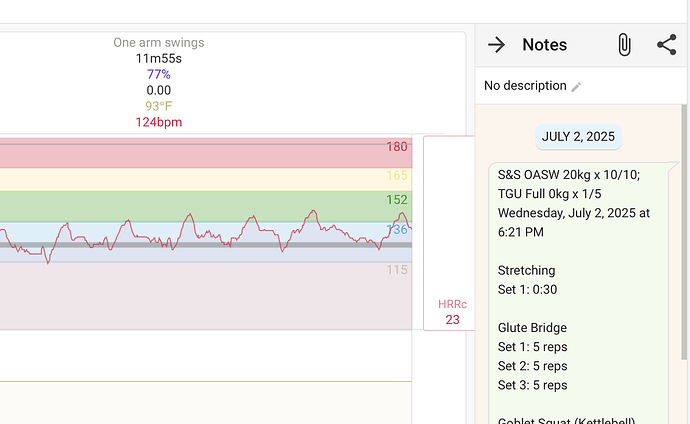Open the S&S OASW workout note bubble
This screenshot has width=690, height=424.
tap(580, 290)
